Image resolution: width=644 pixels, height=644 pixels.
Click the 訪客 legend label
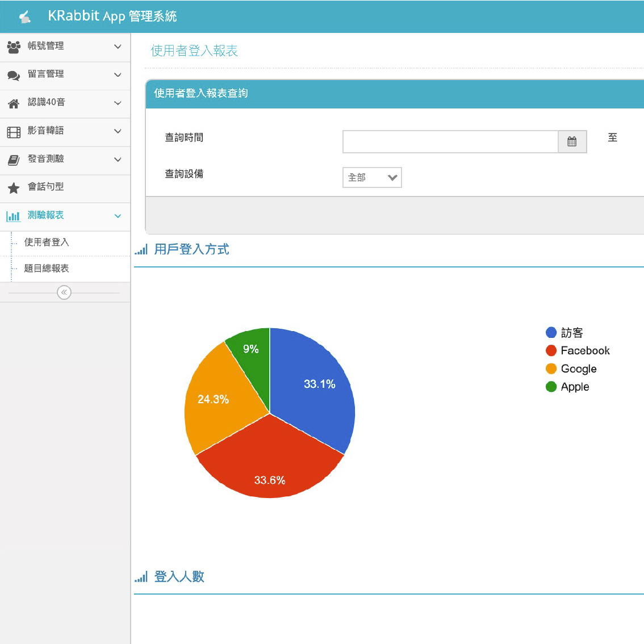(572, 332)
